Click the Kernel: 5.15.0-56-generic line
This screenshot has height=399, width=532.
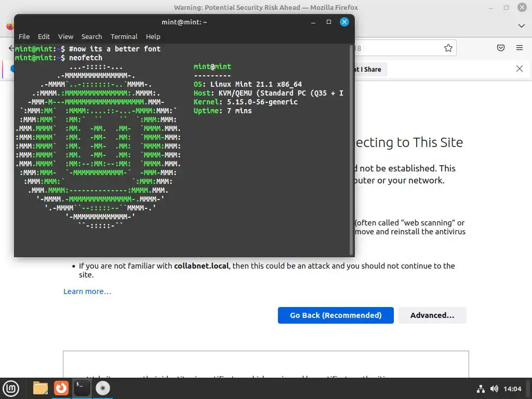pyautogui.click(x=246, y=102)
